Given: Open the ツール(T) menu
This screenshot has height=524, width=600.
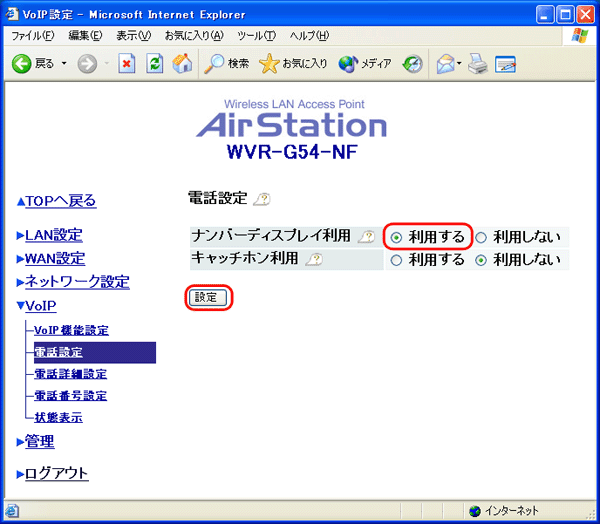Looking at the screenshot, I should click(x=256, y=36).
